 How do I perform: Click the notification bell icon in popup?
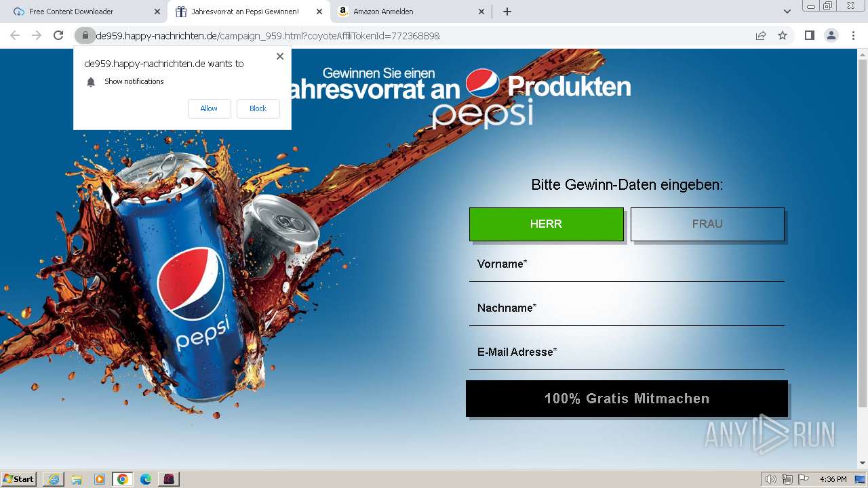point(91,82)
